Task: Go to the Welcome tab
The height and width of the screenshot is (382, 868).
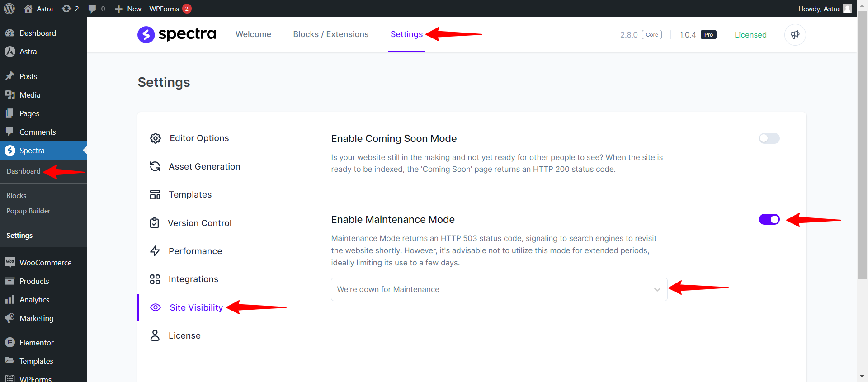Action: point(253,34)
